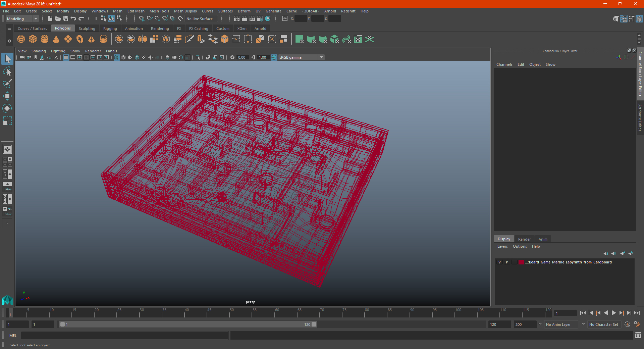Click the Extrude shelf icon

pyautogui.click(x=201, y=39)
